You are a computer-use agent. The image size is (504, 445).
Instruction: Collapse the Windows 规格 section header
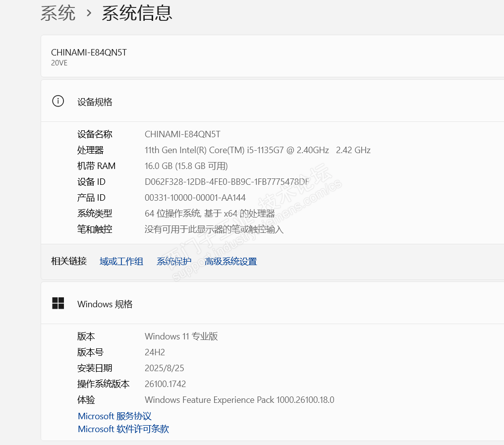point(272,303)
